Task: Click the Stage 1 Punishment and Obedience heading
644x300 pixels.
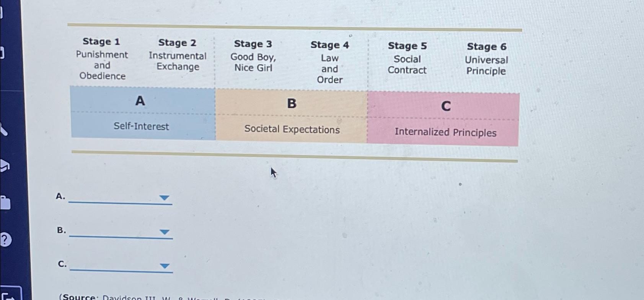Action: 101,59
